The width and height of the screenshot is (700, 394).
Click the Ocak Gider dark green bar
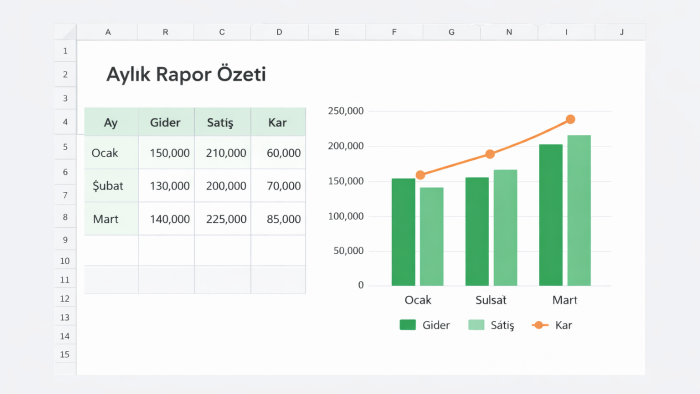pos(404,232)
